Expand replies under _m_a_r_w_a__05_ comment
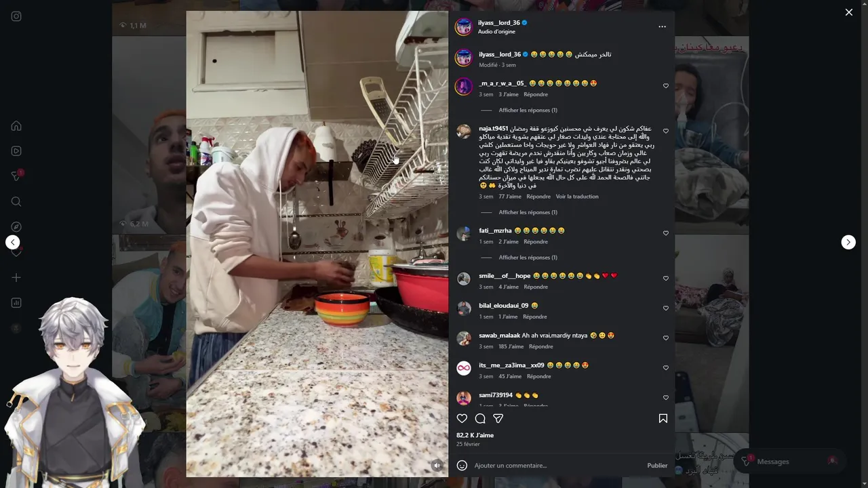This screenshot has height=488, width=868. point(528,110)
